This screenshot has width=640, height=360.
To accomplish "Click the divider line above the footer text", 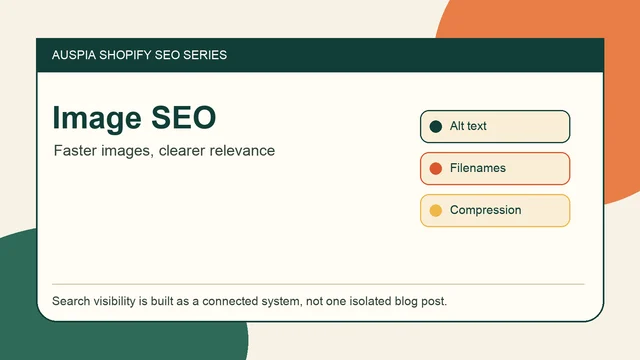I will 318,284.
